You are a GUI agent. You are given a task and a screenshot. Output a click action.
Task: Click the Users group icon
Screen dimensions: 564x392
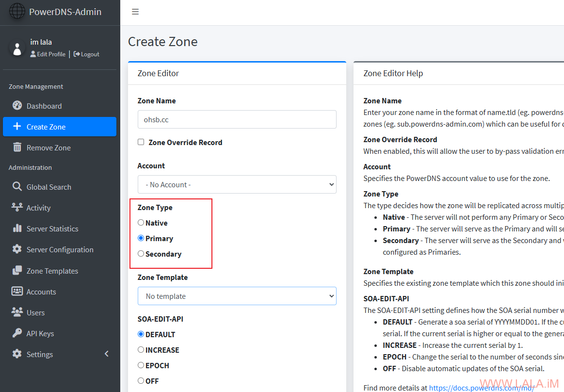(x=17, y=312)
